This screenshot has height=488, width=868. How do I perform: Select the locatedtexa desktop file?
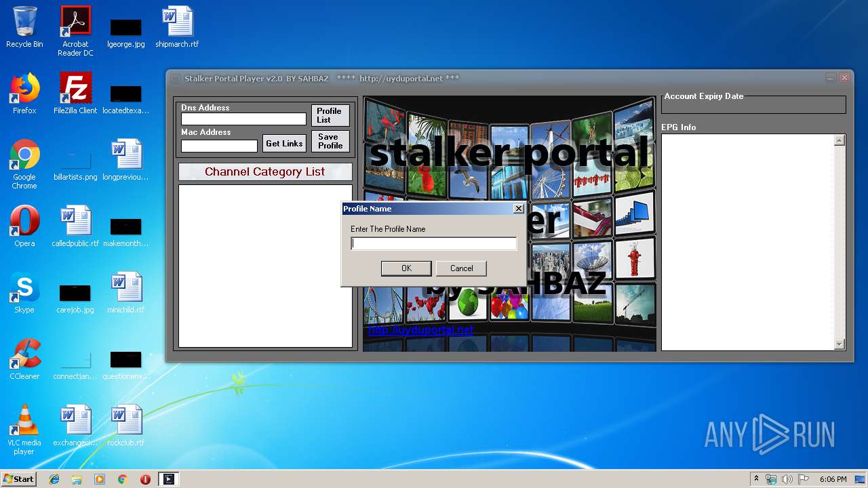point(126,98)
